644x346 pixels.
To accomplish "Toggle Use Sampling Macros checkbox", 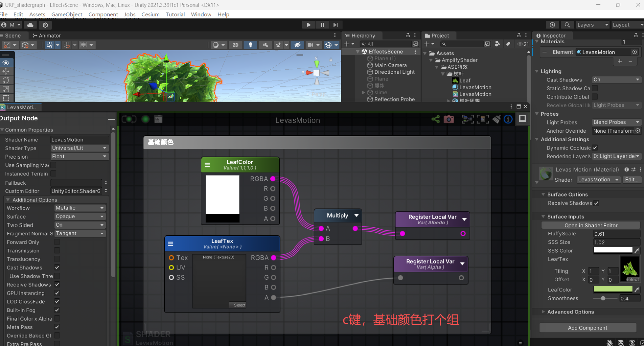I will click(53, 165).
